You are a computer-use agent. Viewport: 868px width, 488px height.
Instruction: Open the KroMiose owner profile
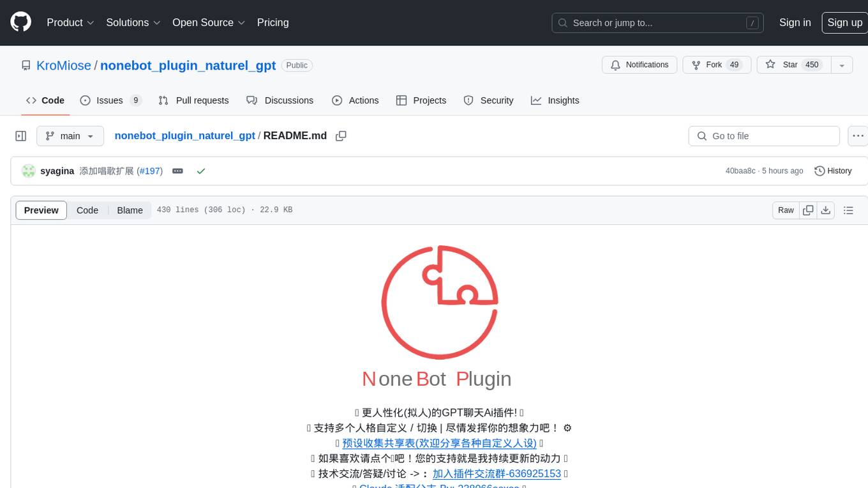pos(64,65)
